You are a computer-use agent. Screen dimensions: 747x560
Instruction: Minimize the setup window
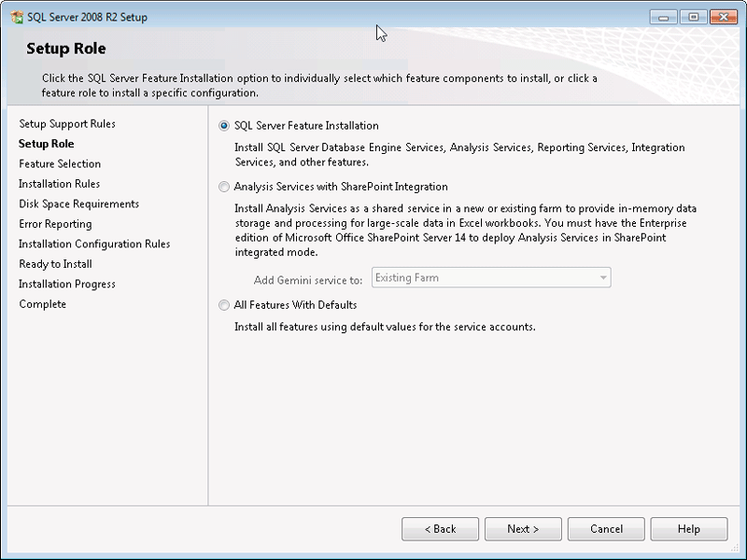click(663, 17)
